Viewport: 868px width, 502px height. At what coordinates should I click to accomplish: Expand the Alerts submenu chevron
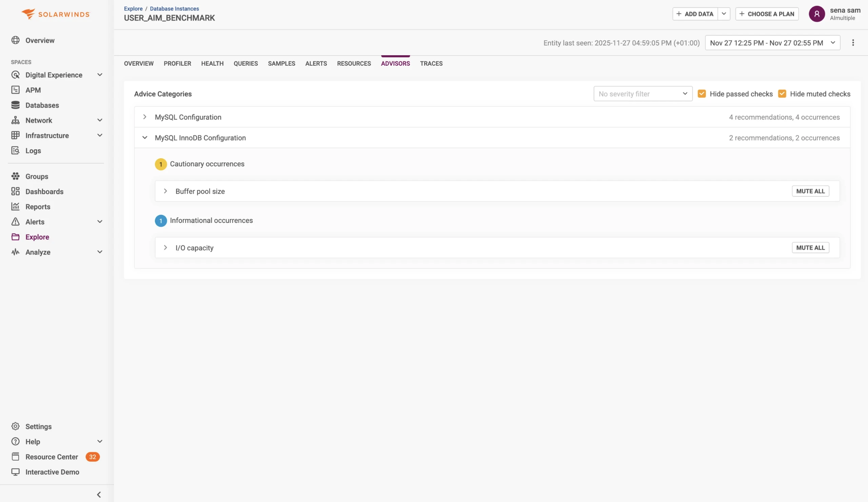click(100, 222)
